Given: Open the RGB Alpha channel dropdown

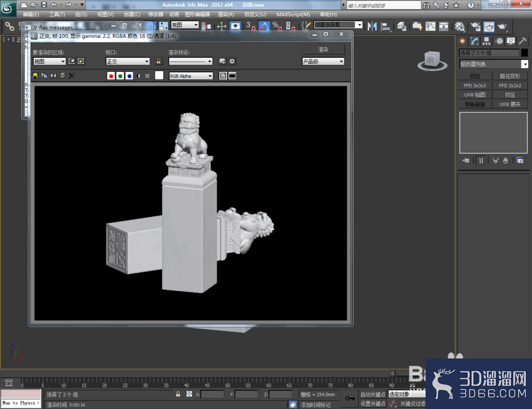Looking at the screenshot, I should coord(191,76).
